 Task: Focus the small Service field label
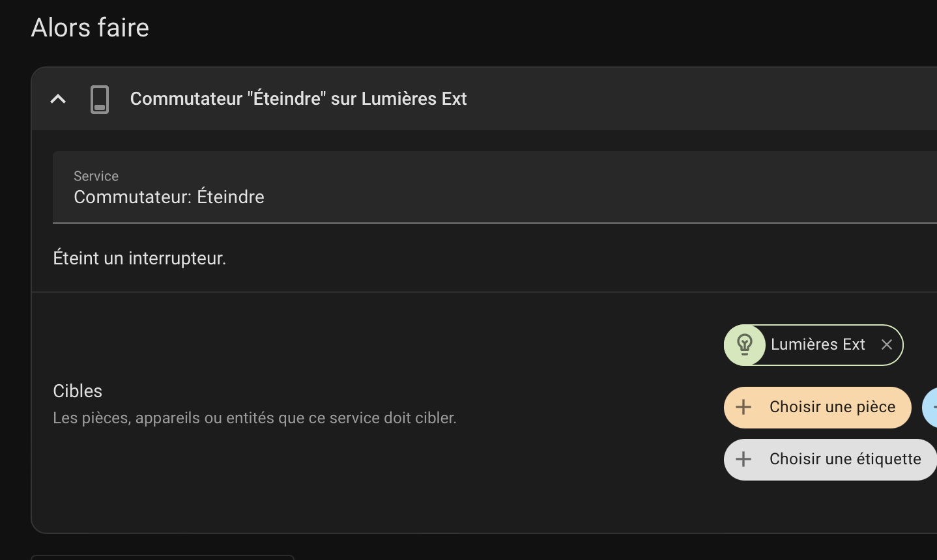coord(96,176)
